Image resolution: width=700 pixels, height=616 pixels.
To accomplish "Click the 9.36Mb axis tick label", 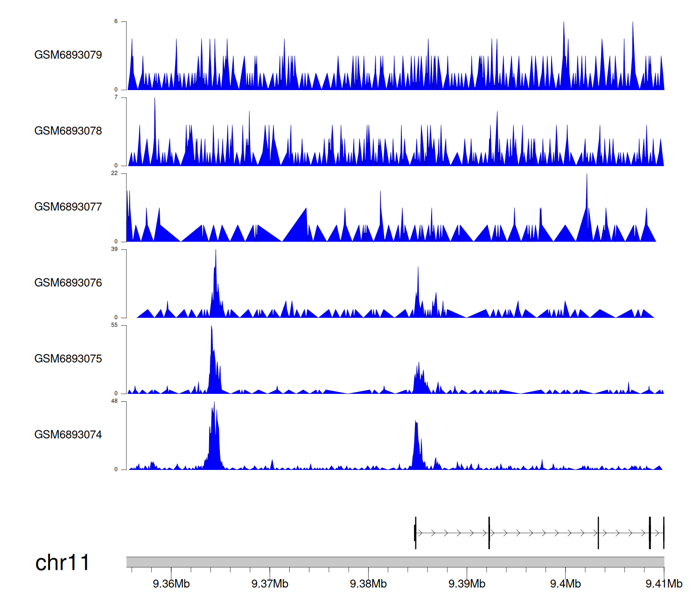I will pos(171,584).
